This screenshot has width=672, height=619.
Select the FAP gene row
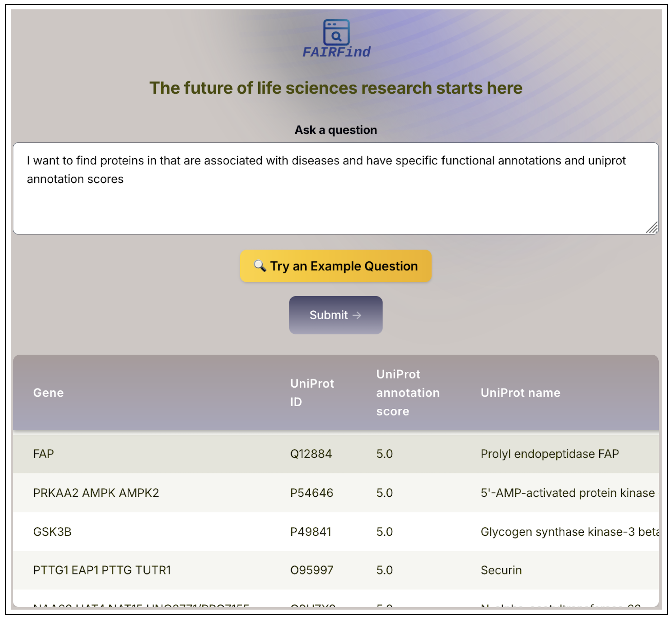point(44,454)
